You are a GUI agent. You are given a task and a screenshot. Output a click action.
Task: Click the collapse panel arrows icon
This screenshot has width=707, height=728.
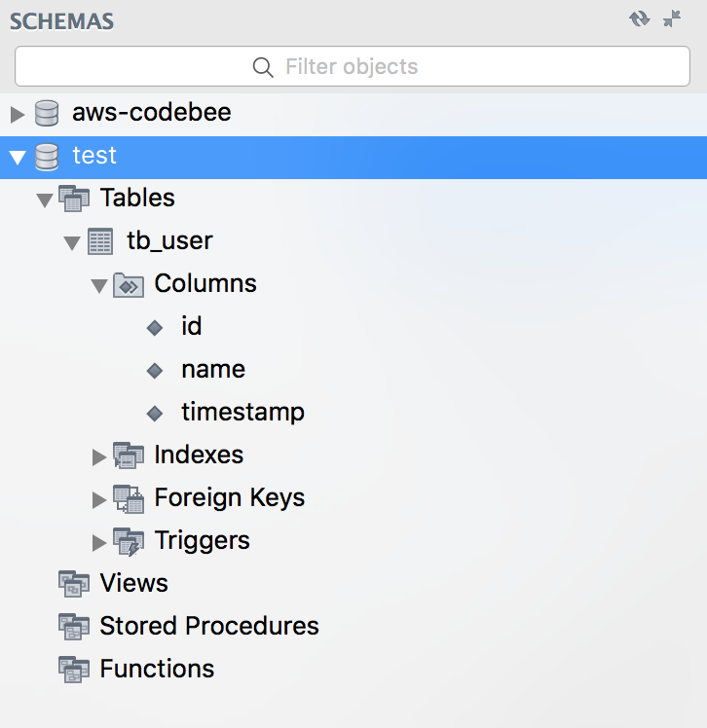pos(672,18)
